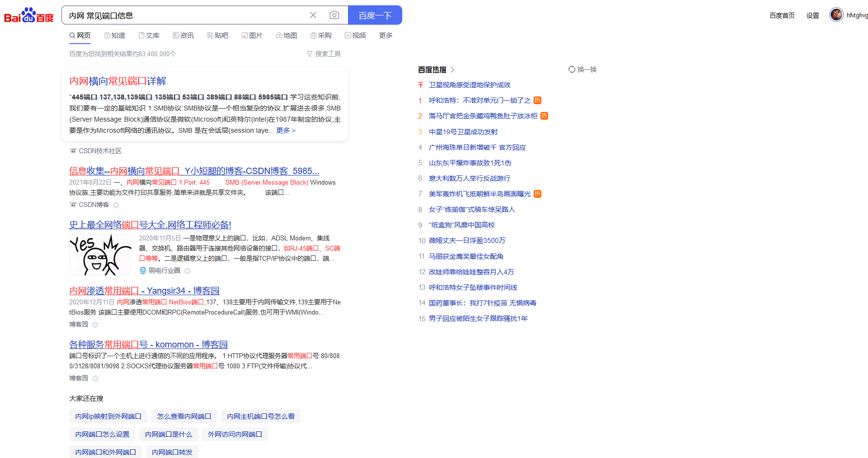Switch to the 文库 tab
This screenshot has height=458, width=868.
coord(149,35)
